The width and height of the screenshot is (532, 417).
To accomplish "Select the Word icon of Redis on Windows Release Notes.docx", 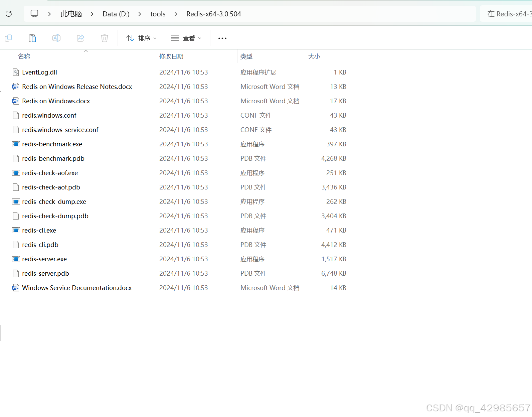I will (x=16, y=87).
